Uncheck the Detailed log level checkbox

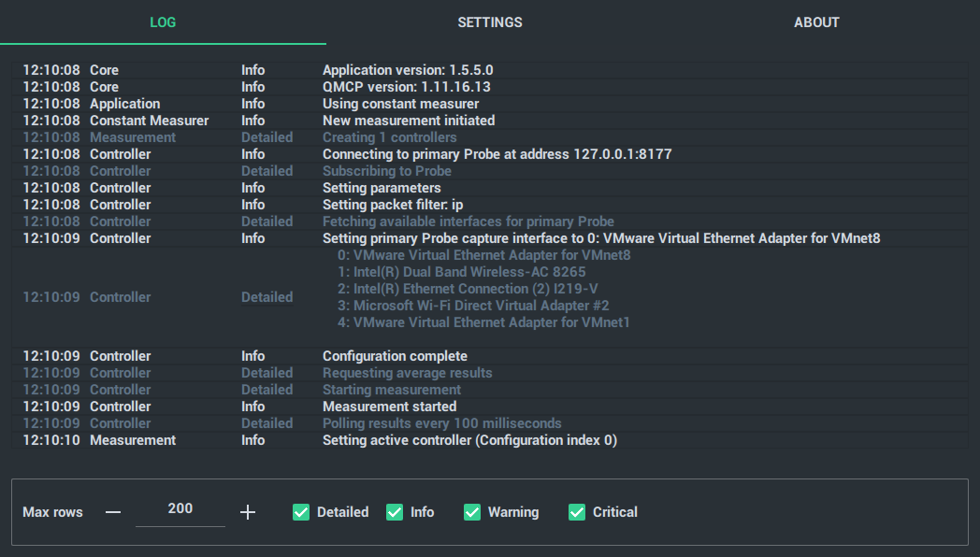(301, 512)
